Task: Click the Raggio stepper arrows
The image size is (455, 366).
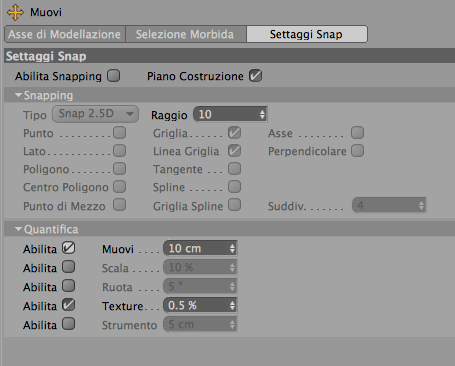Action: point(263,115)
